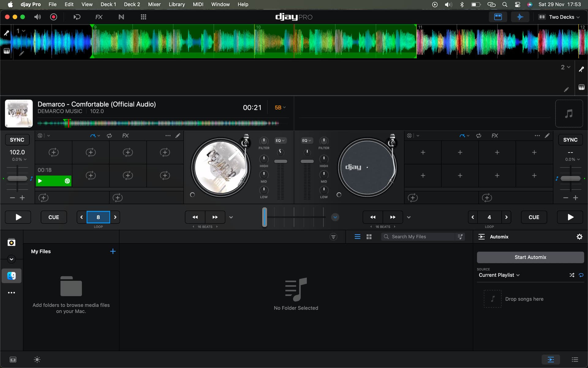This screenshot has width=588, height=368.
Task: Switch library to grid view
Action: [x=369, y=237]
